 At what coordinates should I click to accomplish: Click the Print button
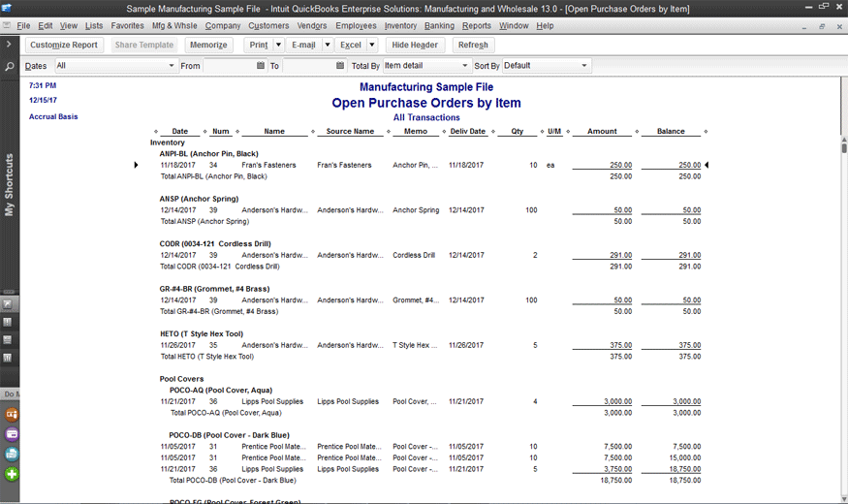(x=259, y=45)
